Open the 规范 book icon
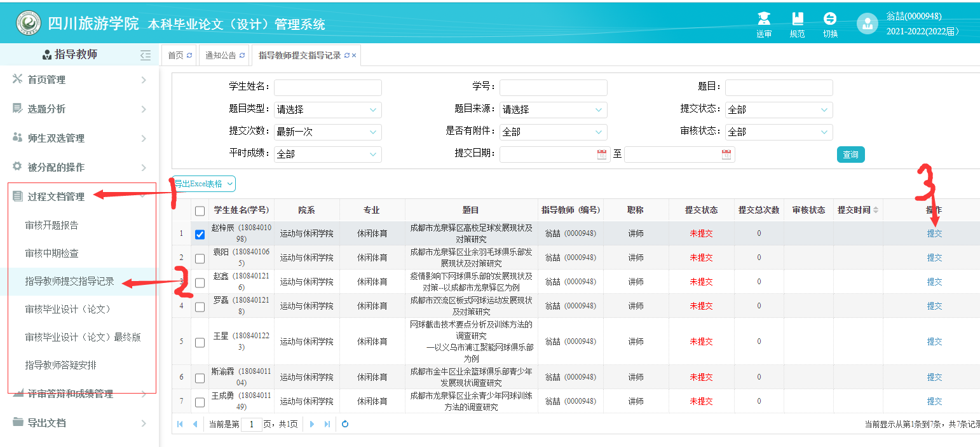 click(x=797, y=19)
